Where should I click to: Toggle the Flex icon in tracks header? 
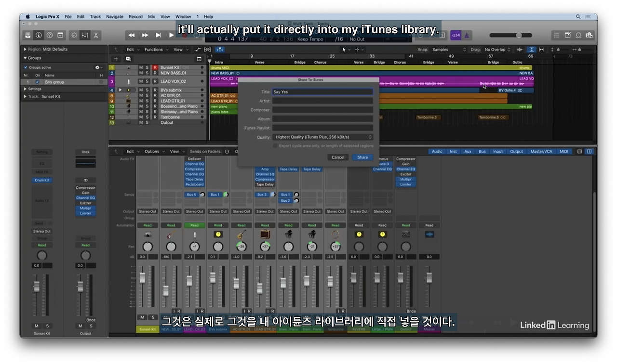tap(208, 50)
